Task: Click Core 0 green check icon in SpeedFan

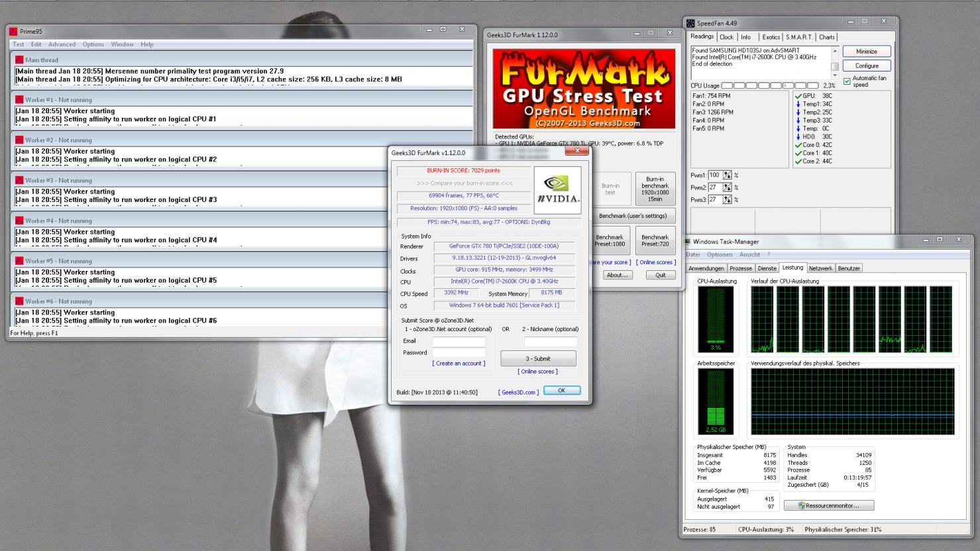Action: [x=798, y=144]
